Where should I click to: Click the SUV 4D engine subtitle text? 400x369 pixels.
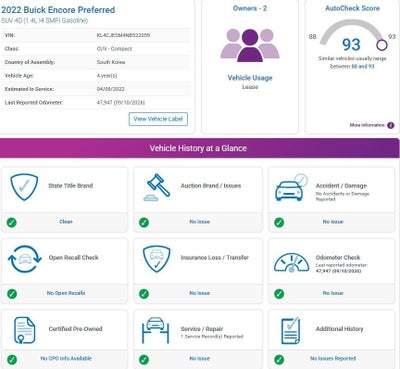click(44, 21)
